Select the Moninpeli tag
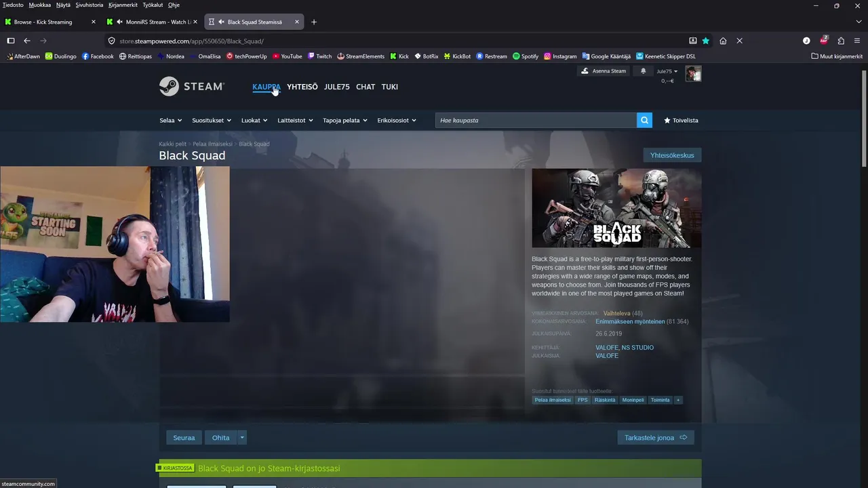 (x=633, y=400)
